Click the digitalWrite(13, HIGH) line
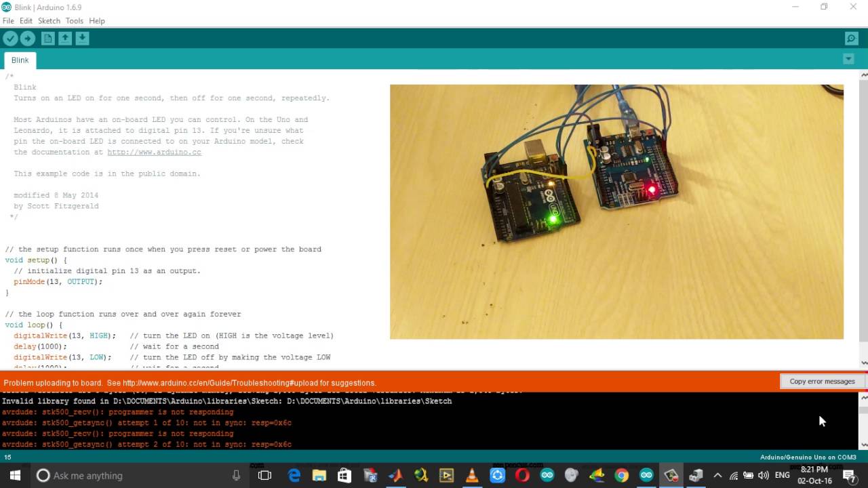The image size is (868, 488). click(64, 335)
